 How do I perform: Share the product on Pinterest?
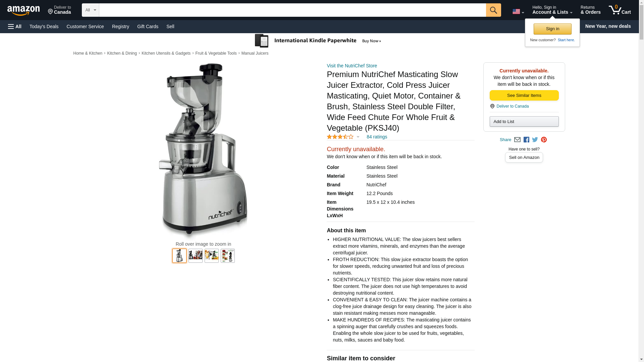(x=544, y=140)
